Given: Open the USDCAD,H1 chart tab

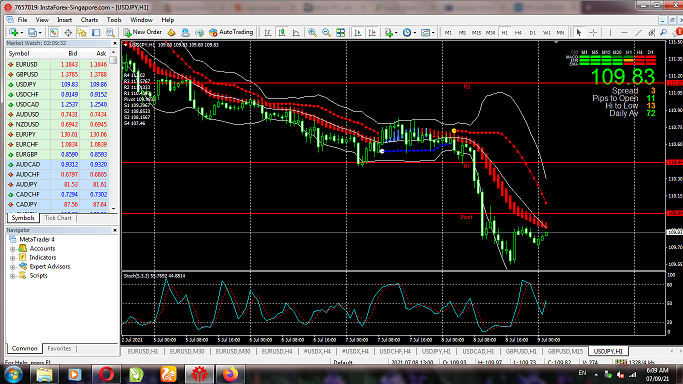Looking at the screenshot, I should (x=478, y=351).
